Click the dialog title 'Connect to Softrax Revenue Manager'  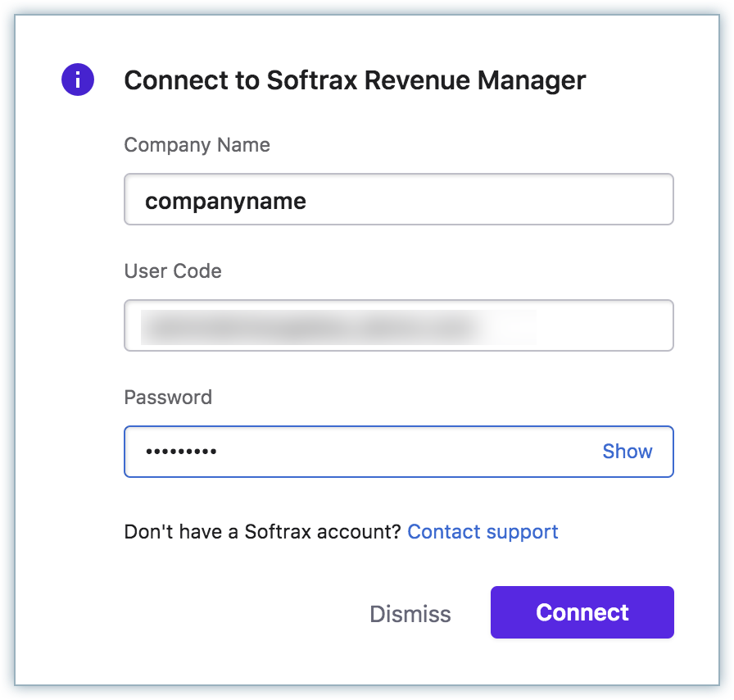pyautogui.click(x=355, y=80)
